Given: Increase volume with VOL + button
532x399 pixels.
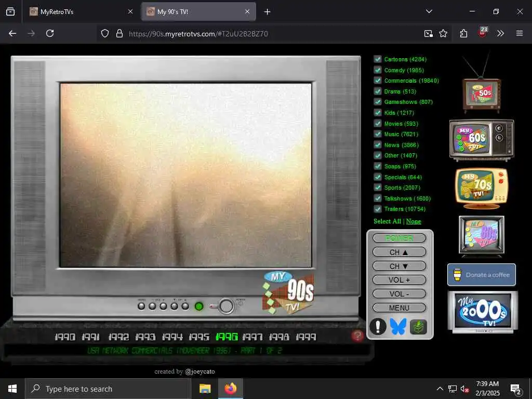Looking at the screenshot, I should [399, 280].
